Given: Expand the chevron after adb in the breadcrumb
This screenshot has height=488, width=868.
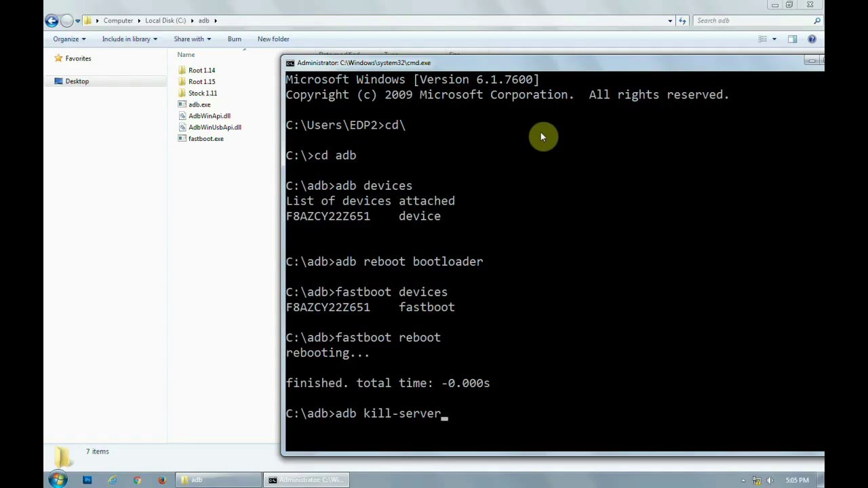Looking at the screenshot, I should [x=216, y=20].
